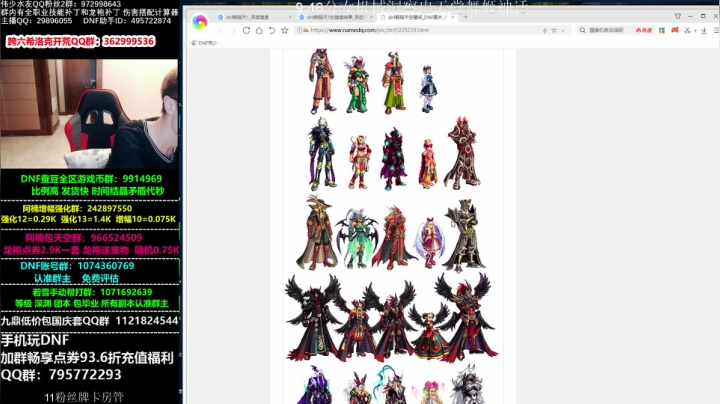This screenshot has width=720, height=404.
Task: Click the namedq.com URL in address bar
Action: [x=370, y=30]
